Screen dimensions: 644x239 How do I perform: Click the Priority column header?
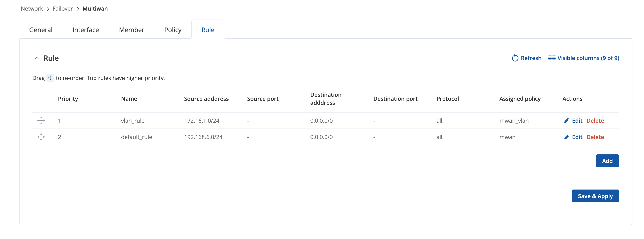pos(68,99)
